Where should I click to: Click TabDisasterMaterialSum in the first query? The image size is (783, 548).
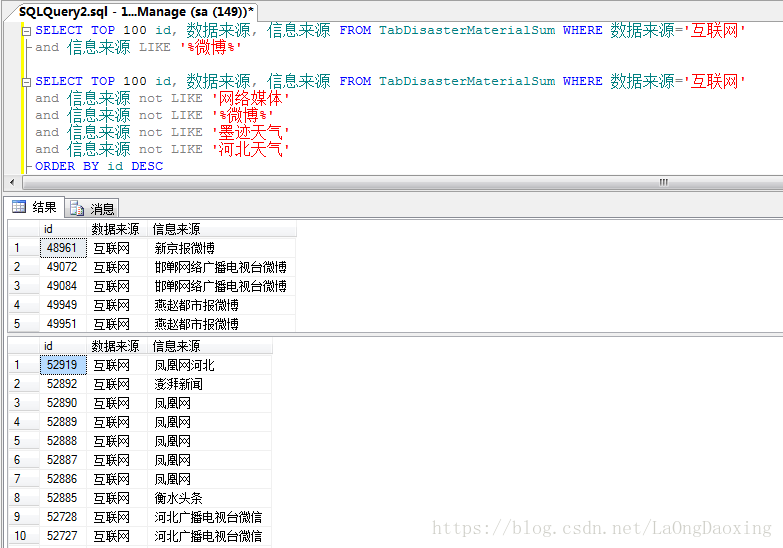pyautogui.click(x=467, y=30)
